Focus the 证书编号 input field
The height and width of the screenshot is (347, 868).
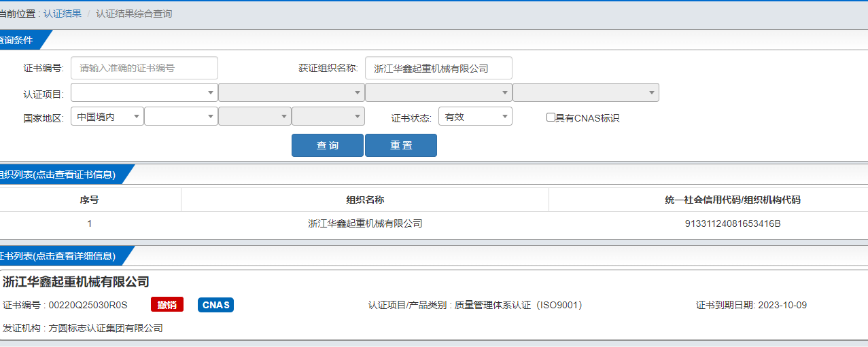[x=144, y=68]
